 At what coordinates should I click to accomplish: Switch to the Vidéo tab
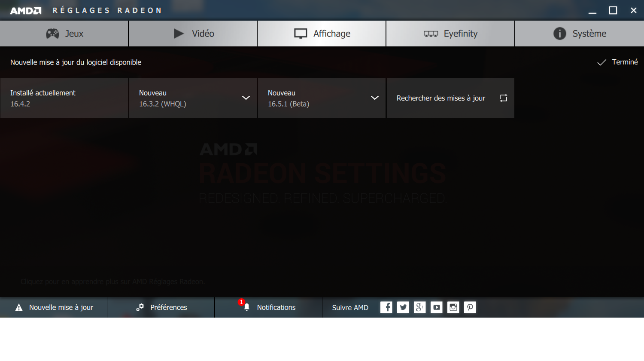pos(193,34)
